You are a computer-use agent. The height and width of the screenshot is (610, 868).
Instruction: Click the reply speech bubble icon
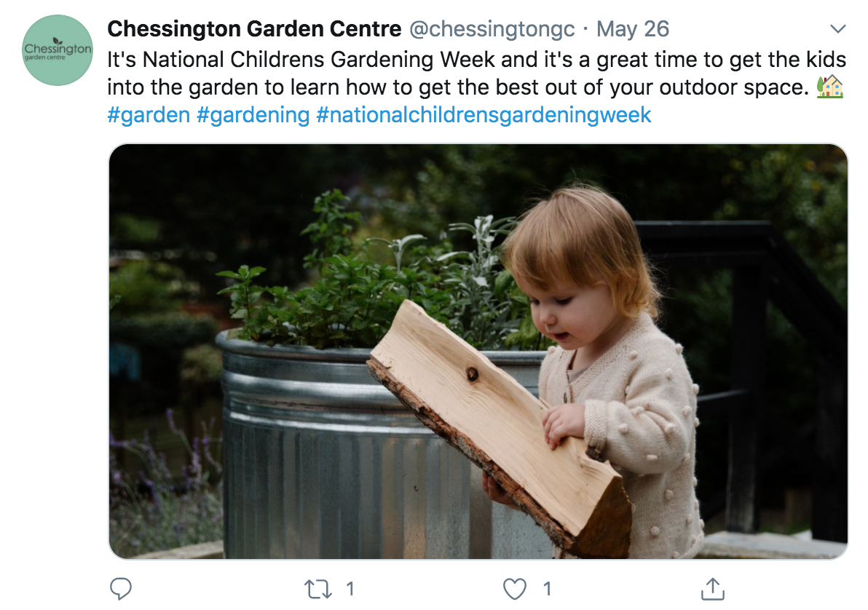pos(121,589)
